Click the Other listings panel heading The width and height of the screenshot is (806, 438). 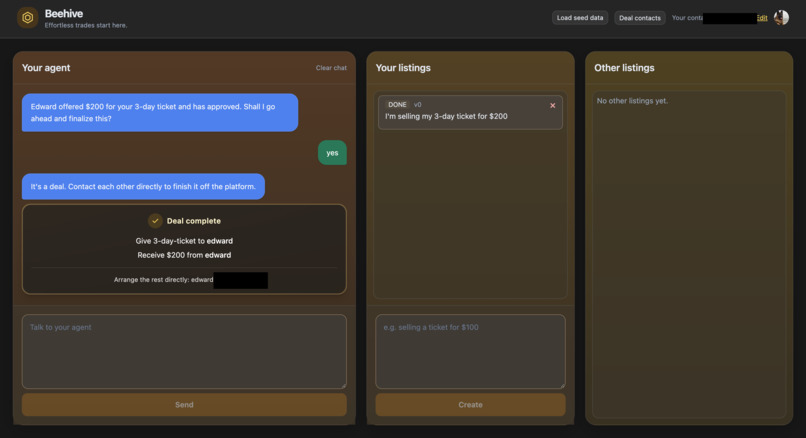(x=624, y=68)
